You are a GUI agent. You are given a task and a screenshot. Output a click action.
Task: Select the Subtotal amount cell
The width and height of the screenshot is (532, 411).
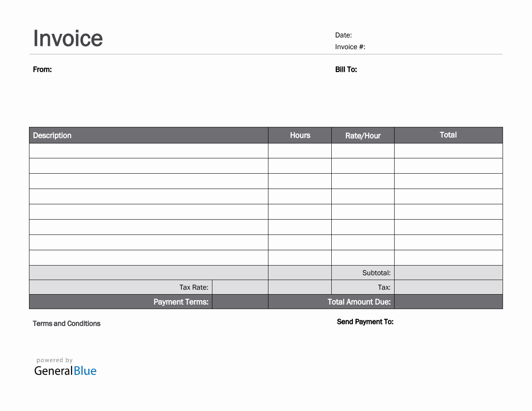(x=448, y=273)
